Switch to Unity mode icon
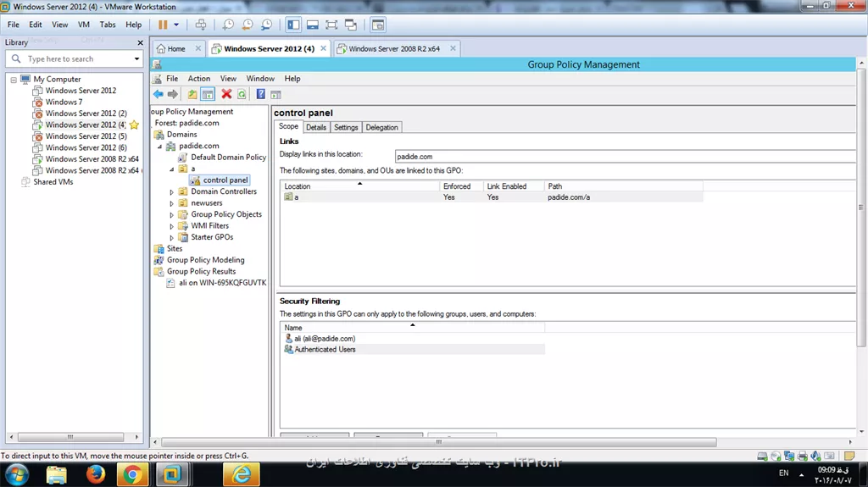This screenshot has width=868, height=487. click(351, 25)
